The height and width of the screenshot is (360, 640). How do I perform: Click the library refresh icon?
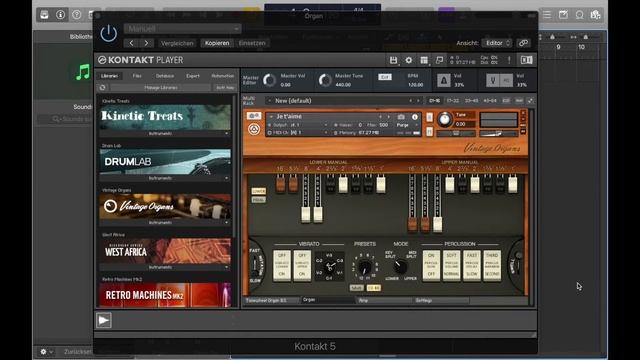coord(102,88)
